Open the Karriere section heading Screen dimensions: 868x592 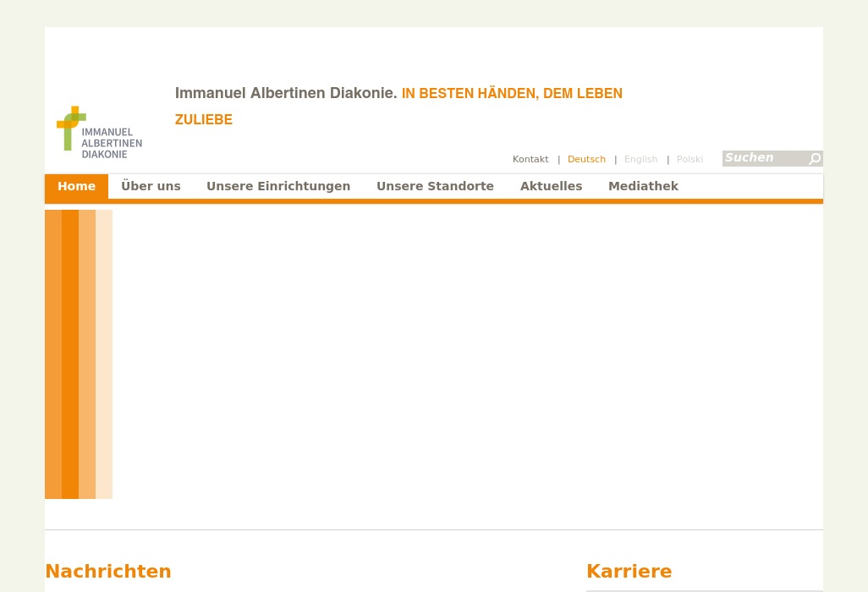pos(629,571)
